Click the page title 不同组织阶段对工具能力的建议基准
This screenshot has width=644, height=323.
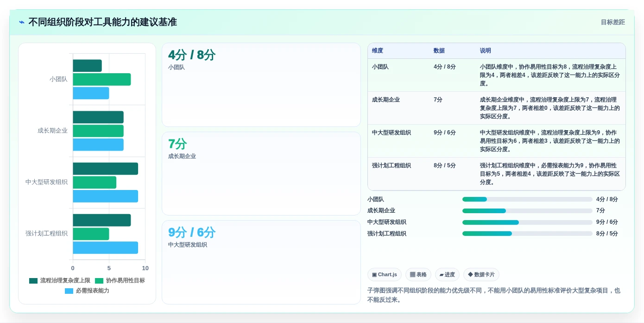coord(102,22)
